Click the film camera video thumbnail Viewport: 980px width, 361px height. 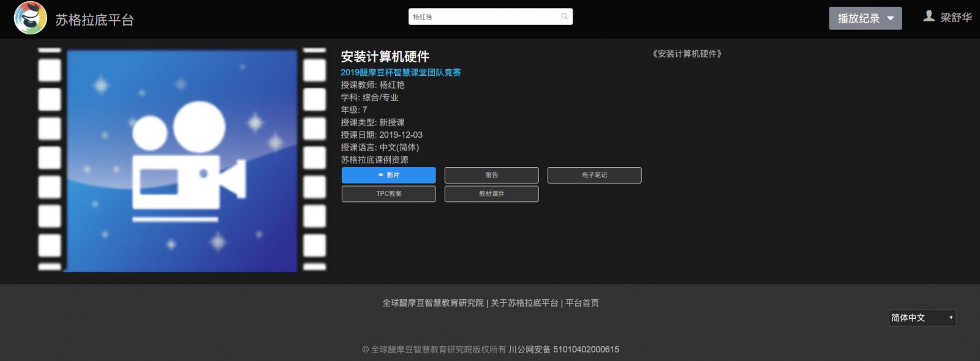click(182, 160)
